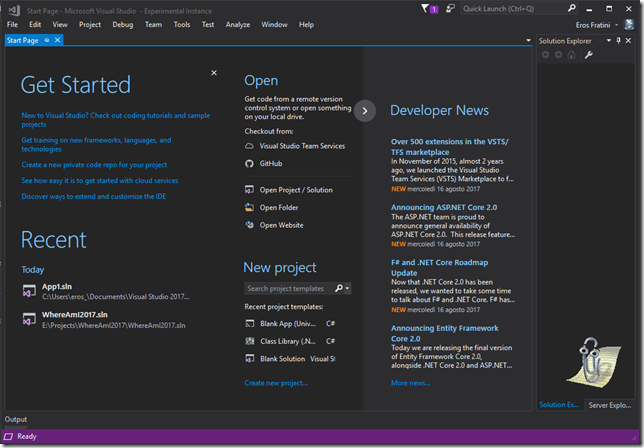Screen dimensions: 644x448
Task: Click get started with cloud services link
Action: (100, 181)
